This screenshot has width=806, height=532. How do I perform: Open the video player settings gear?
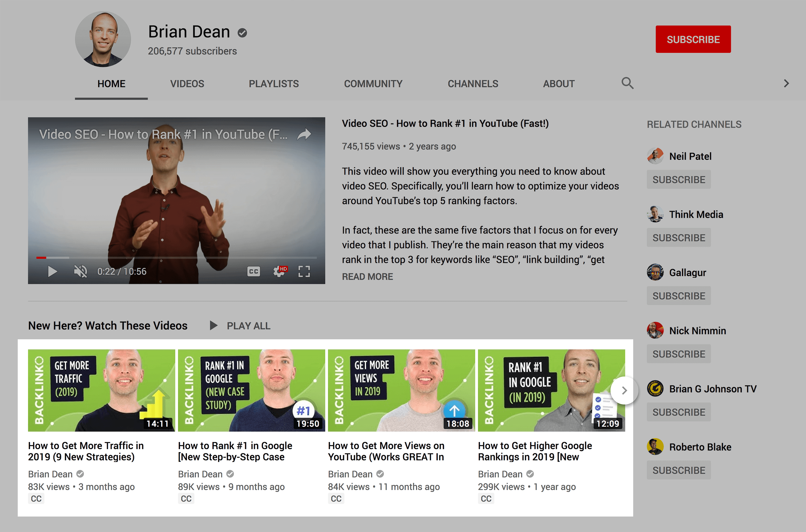279,271
